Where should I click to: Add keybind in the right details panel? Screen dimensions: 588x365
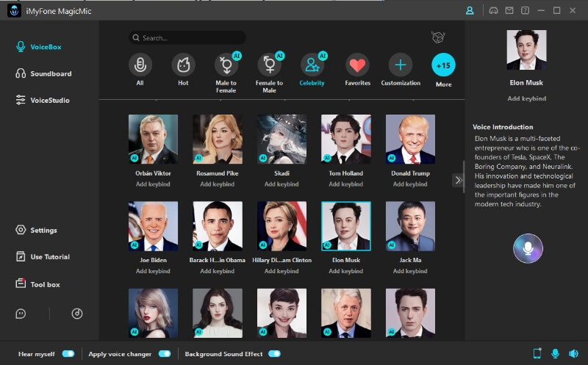click(526, 98)
